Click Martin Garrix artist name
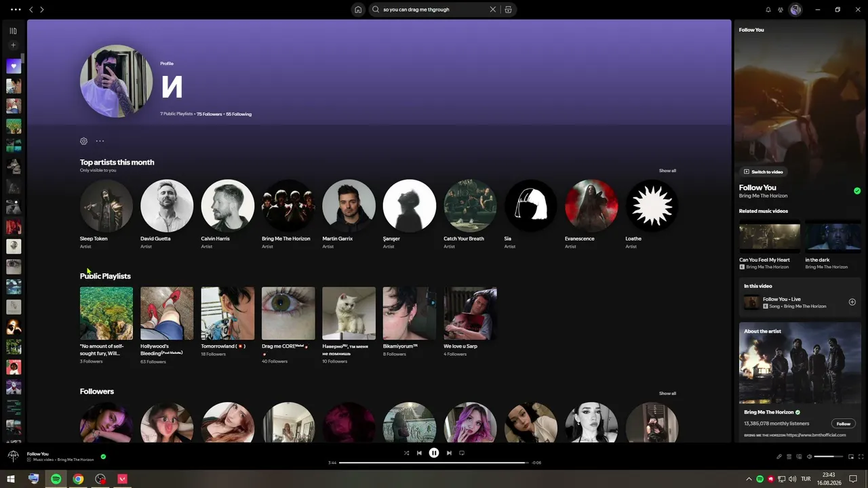 [x=338, y=239]
